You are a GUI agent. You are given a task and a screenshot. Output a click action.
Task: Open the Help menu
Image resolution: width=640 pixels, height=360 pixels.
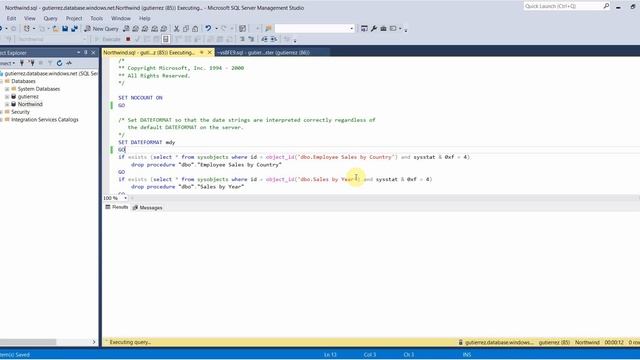[x=144, y=18]
